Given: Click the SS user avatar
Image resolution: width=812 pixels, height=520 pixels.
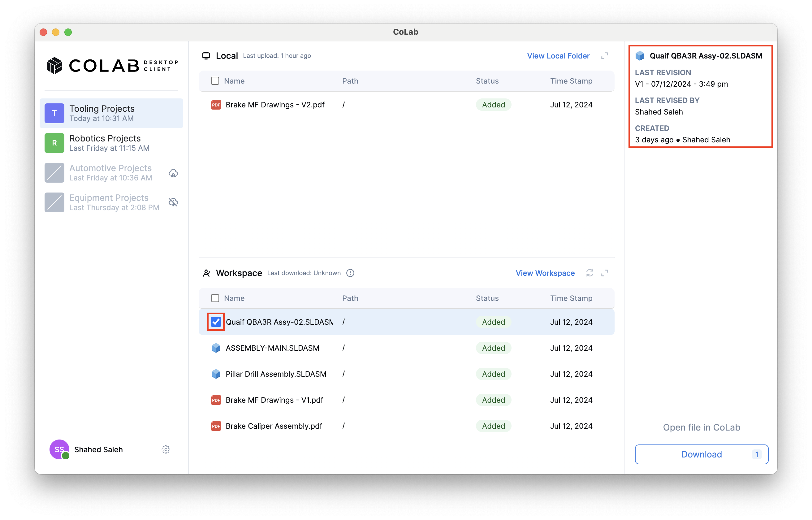Looking at the screenshot, I should [59, 449].
